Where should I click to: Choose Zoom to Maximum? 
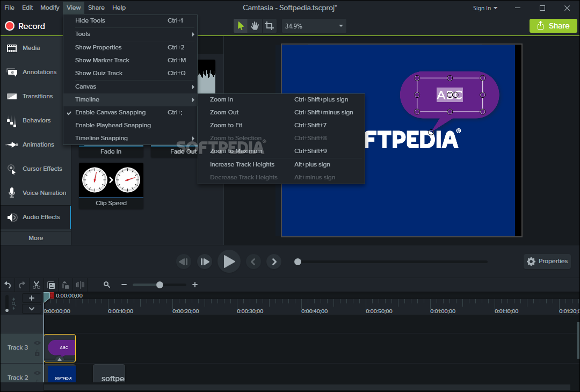[x=281, y=151]
